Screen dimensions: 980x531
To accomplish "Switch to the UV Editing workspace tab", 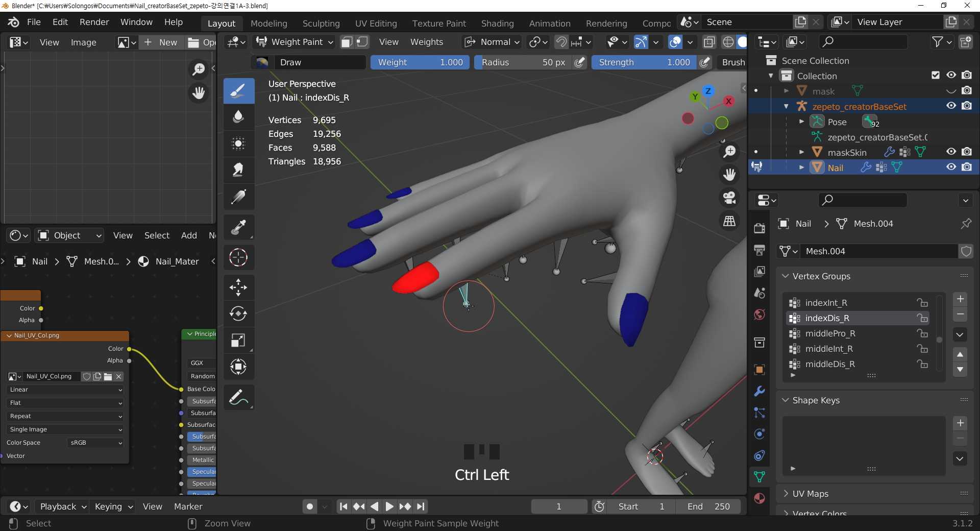I will pos(376,23).
